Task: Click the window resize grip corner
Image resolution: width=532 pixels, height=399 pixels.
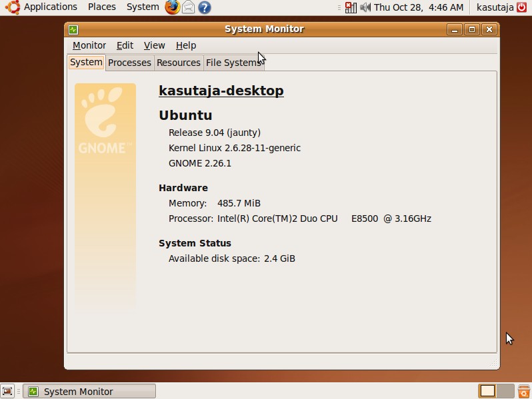Action: point(493,364)
